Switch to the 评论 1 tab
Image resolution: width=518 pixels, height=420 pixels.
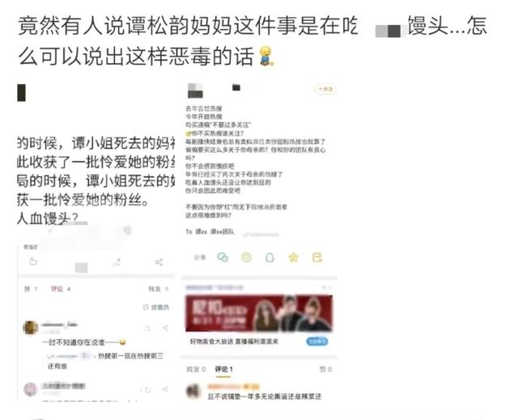[x=223, y=369]
